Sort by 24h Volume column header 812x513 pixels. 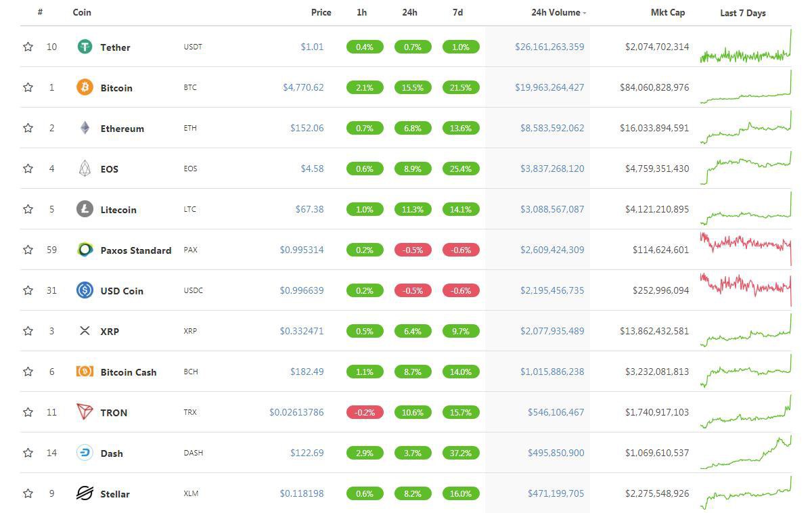(x=558, y=12)
